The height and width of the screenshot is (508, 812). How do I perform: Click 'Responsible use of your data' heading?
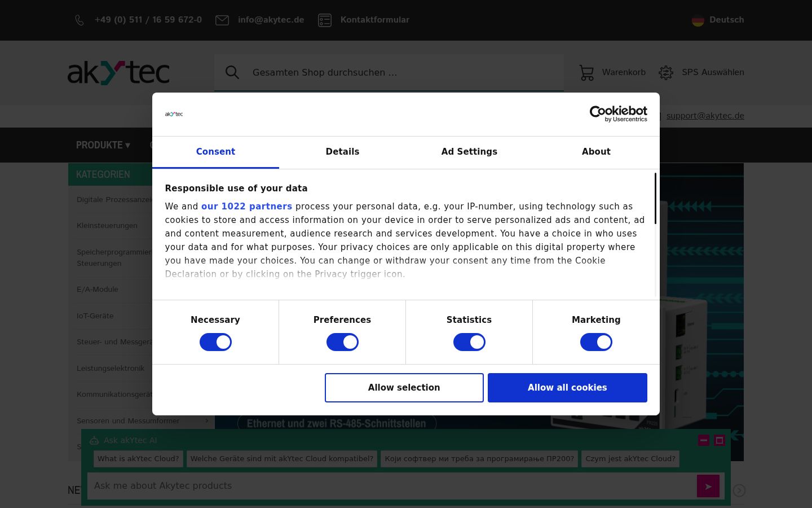click(x=236, y=189)
